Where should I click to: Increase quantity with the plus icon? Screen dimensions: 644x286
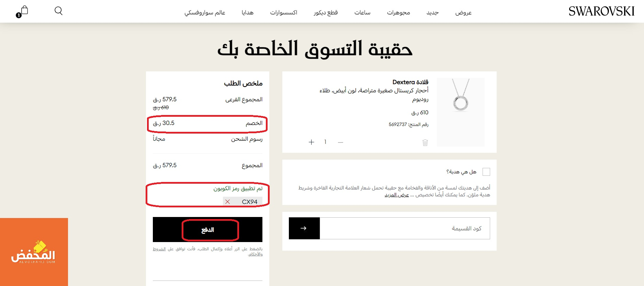[311, 142]
